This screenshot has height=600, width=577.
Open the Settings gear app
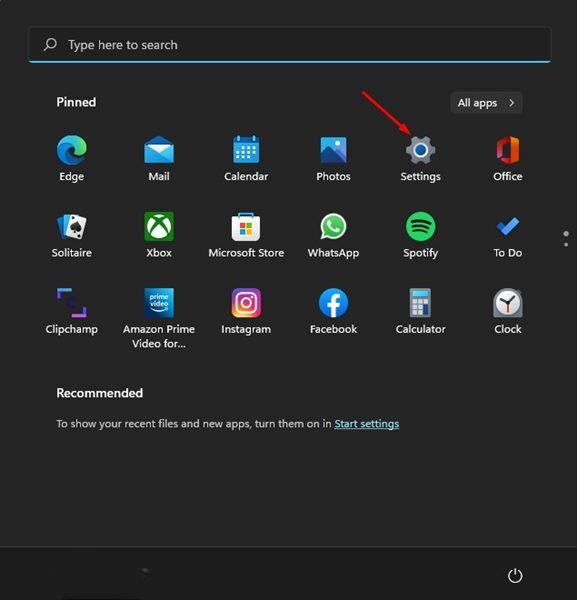tap(421, 158)
